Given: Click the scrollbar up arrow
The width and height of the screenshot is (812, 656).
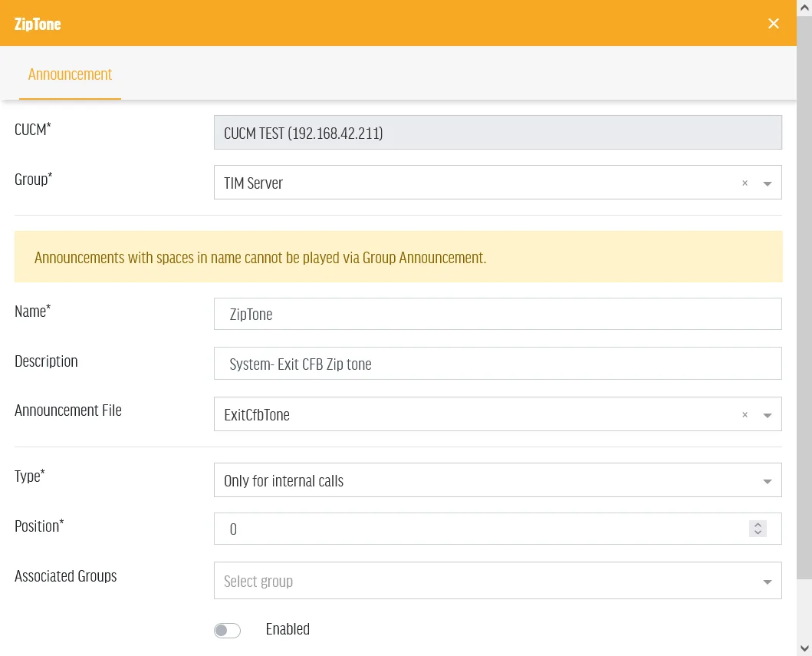Looking at the screenshot, I should click(804, 7).
